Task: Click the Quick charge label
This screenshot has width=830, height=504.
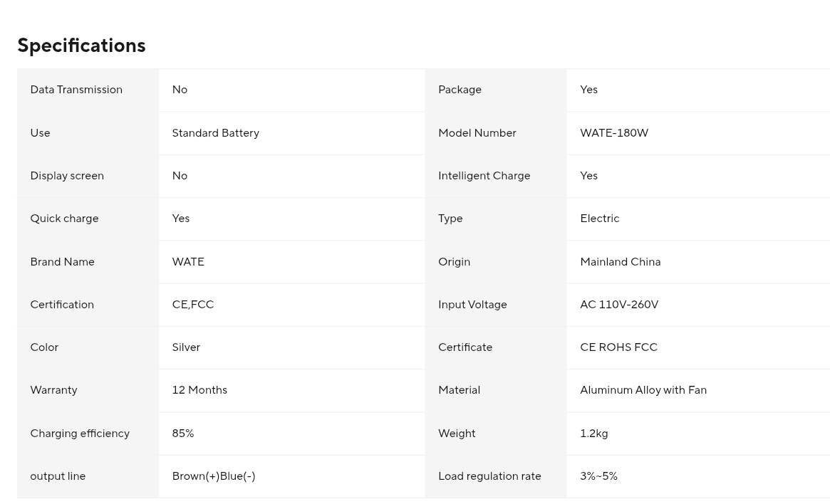Action: [64, 219]
